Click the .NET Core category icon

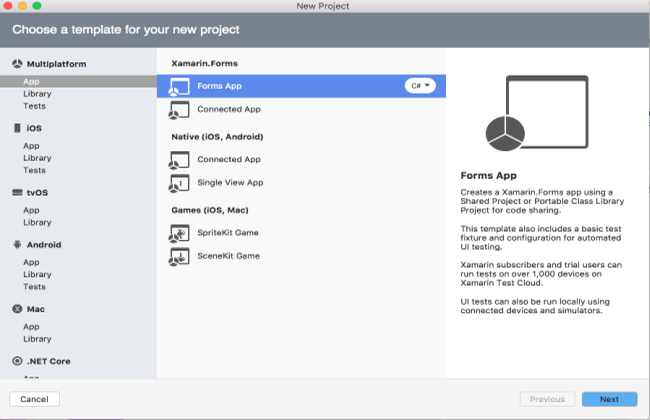(17, 361)
